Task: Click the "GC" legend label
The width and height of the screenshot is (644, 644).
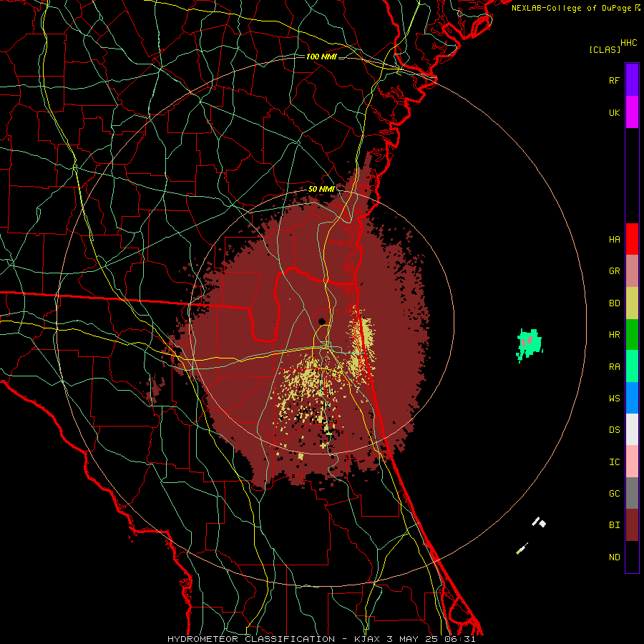Action: pos(614,494)
